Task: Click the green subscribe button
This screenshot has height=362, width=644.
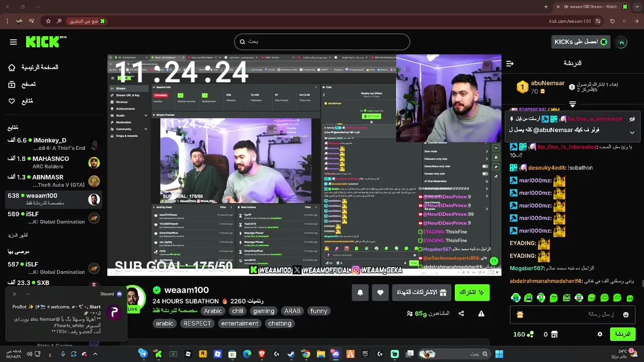Action: [472, 293]
